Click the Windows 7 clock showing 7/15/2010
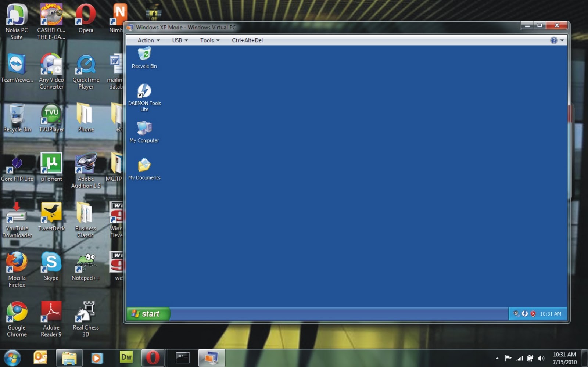This screenshot has height=367, width=588. [x=564, y=358]
